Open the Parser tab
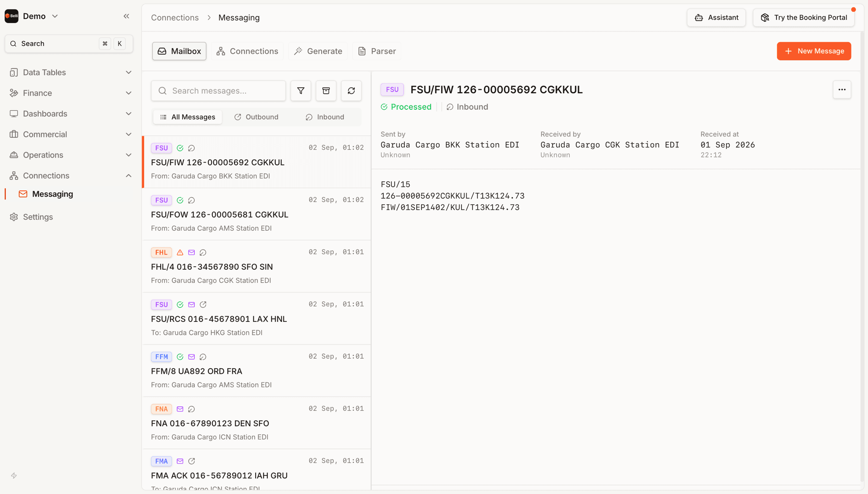The width and height of the screenshot is (868, 494). tap(377, 51)
